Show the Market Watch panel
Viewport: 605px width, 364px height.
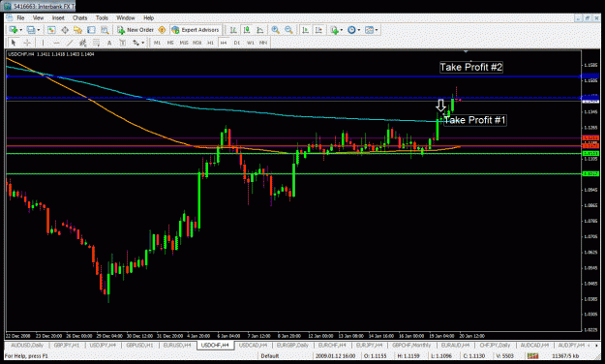tap(51, 30)
